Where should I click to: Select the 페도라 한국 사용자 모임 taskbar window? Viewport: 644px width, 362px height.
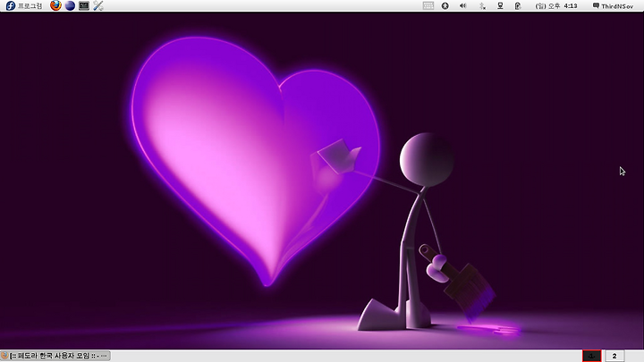(55, 356)
